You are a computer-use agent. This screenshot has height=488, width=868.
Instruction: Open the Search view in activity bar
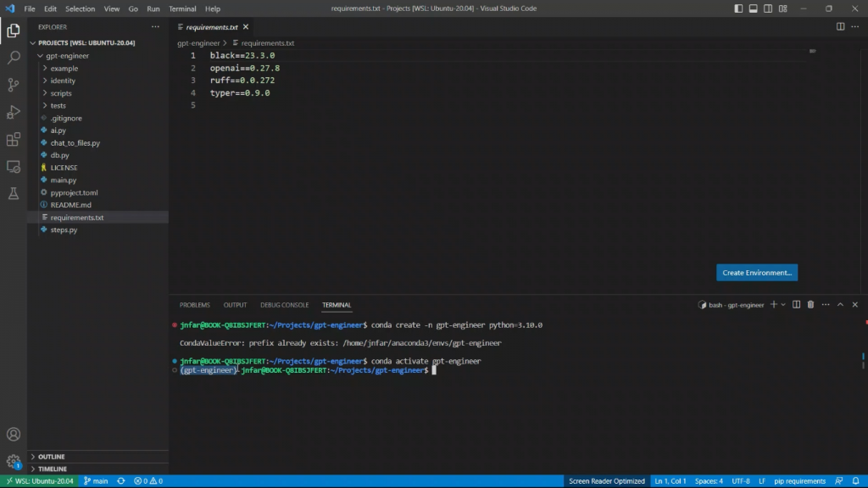point(14,58)
